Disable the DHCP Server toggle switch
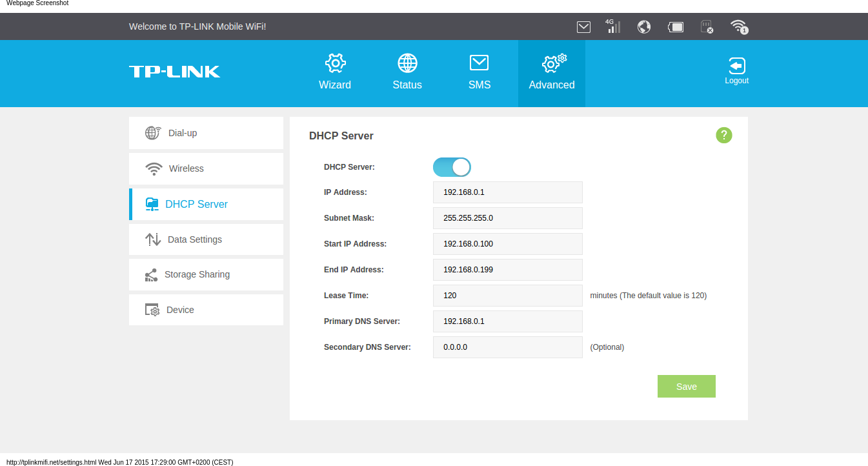 (452, 167)
